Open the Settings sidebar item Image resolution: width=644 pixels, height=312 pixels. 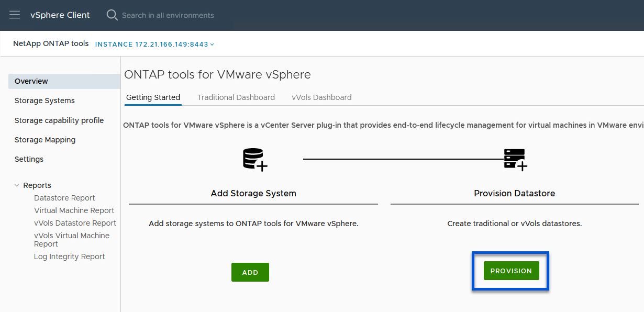[29, 159]
